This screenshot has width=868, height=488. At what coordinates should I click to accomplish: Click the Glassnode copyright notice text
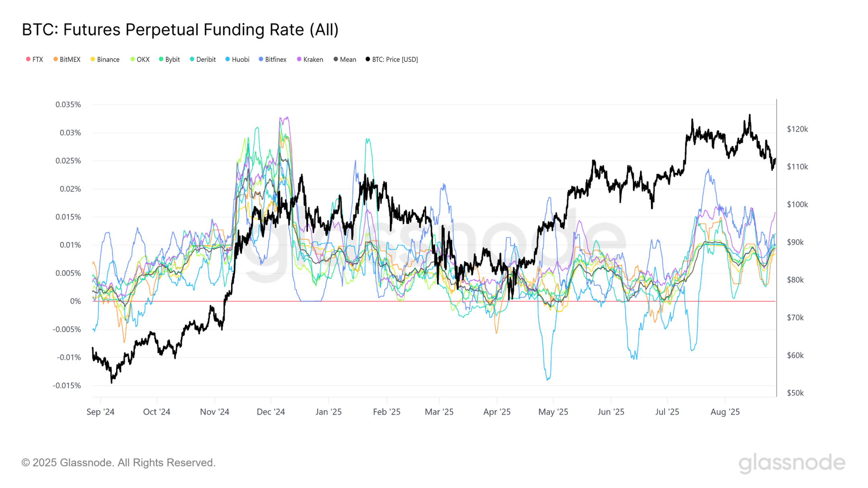click(x=119, y=463)
